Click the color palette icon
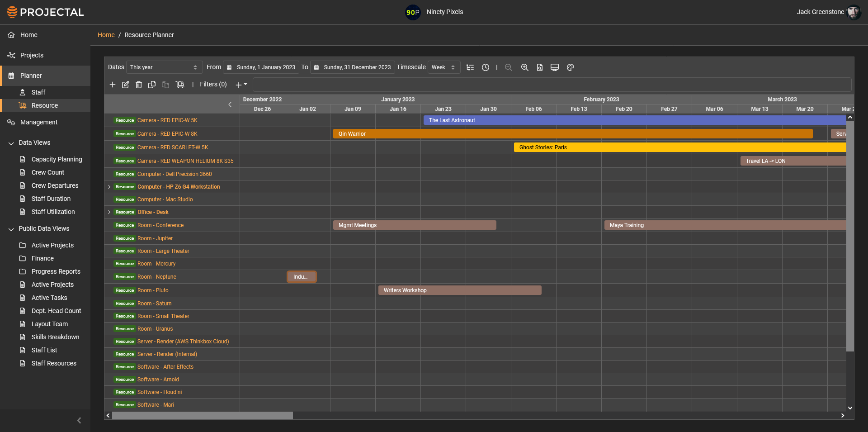This screenshot has width=868, height=432. point(570,67)
